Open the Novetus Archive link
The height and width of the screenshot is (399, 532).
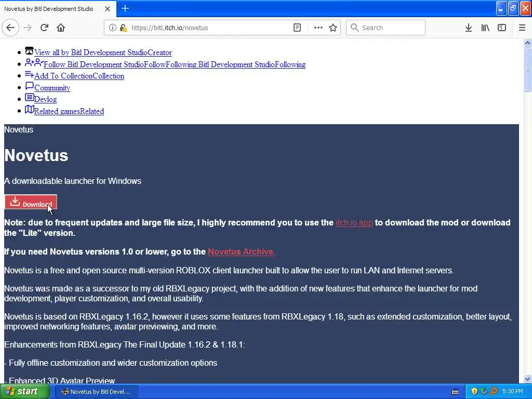pos(241,252)
